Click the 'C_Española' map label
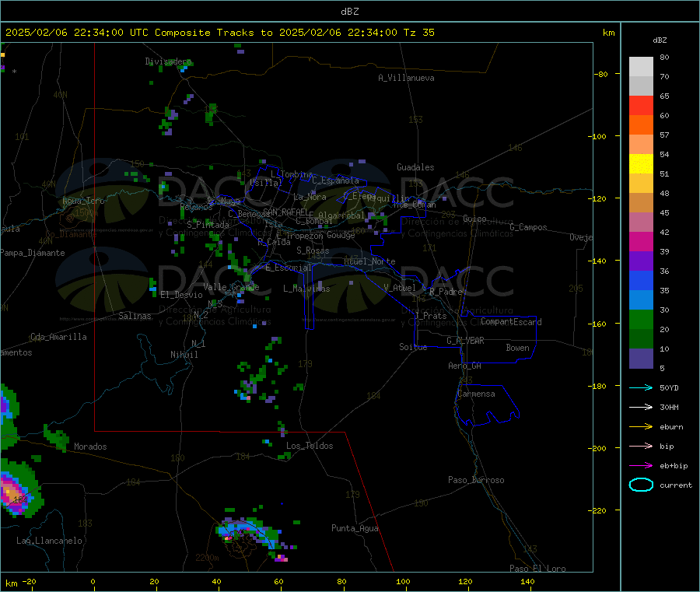Viewport: 700px width, 592px height. [335, 180]
